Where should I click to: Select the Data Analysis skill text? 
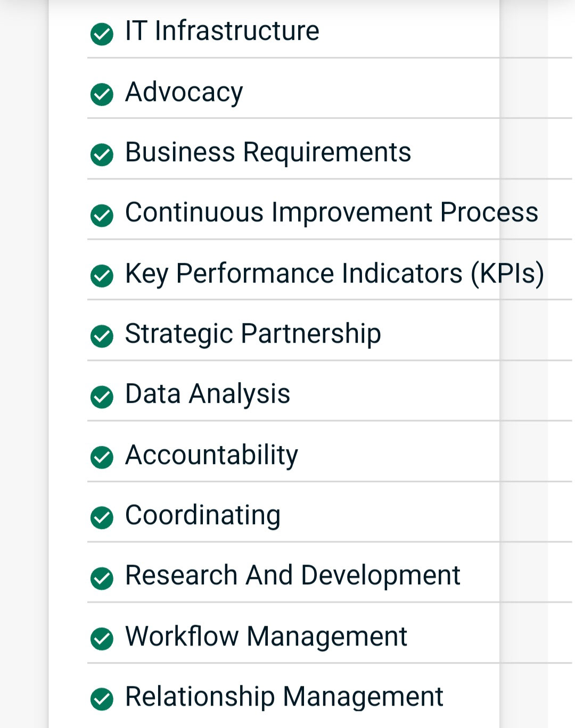(208, 394)
